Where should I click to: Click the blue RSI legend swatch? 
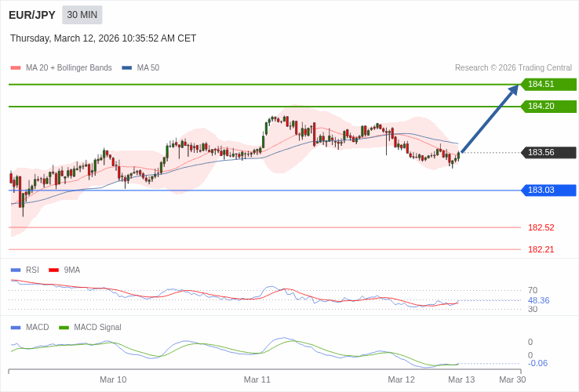coord(16,270)
